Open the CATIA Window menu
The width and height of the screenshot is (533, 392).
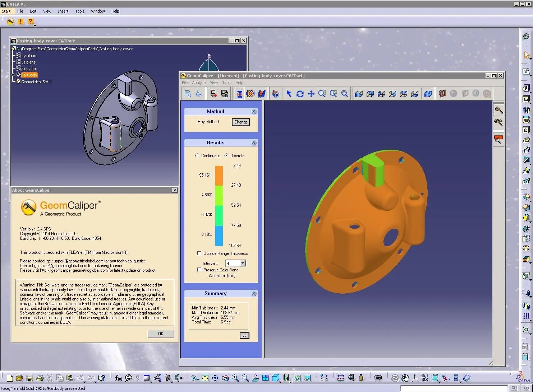pos(98,11)
